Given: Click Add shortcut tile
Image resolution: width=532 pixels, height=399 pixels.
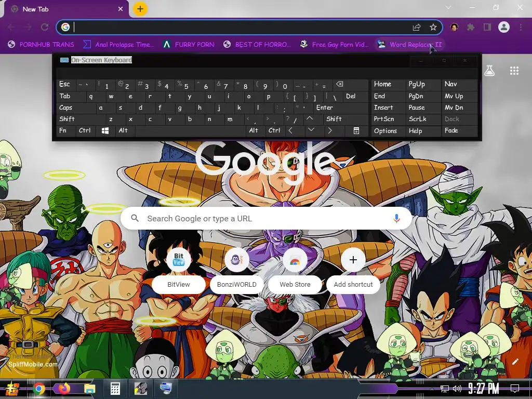Looking at the screenshot, I should click(x=353, y=271).
